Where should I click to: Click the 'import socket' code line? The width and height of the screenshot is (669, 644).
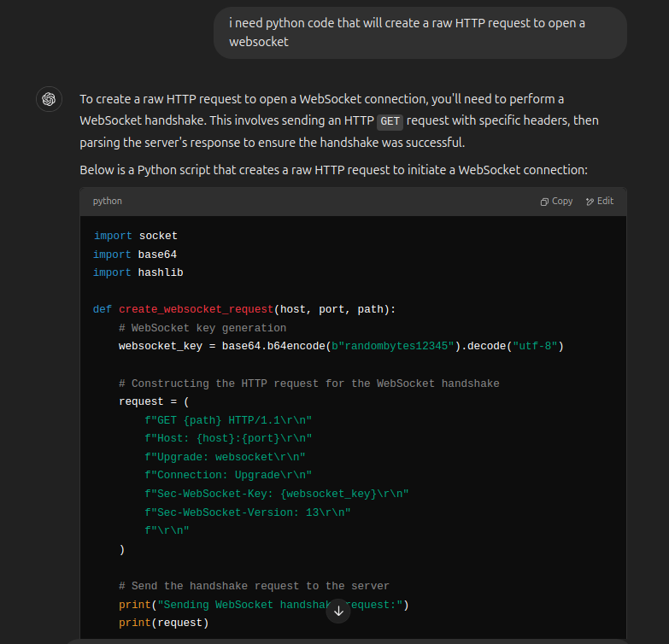click(x=136, y=236)
